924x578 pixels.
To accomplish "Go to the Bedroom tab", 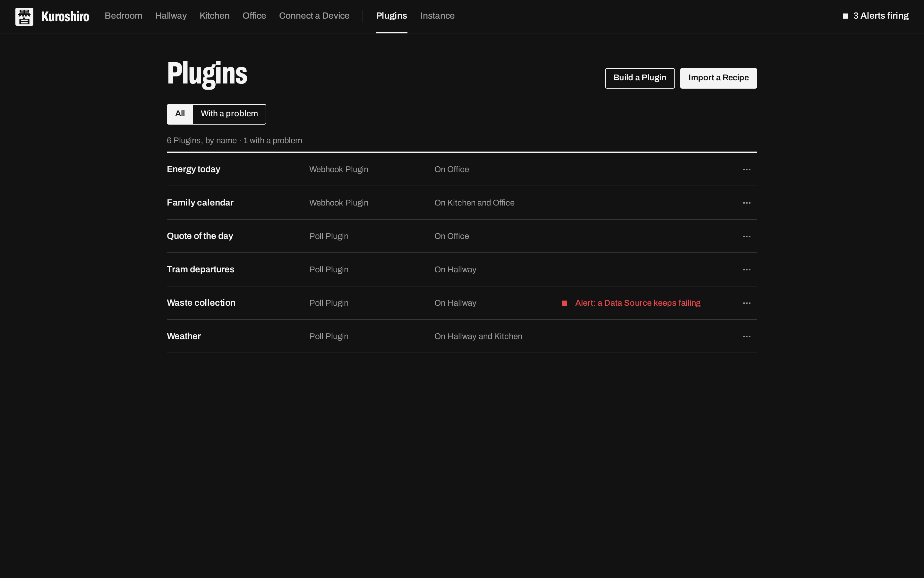I will pyautogui.click(x=123, y=16).
